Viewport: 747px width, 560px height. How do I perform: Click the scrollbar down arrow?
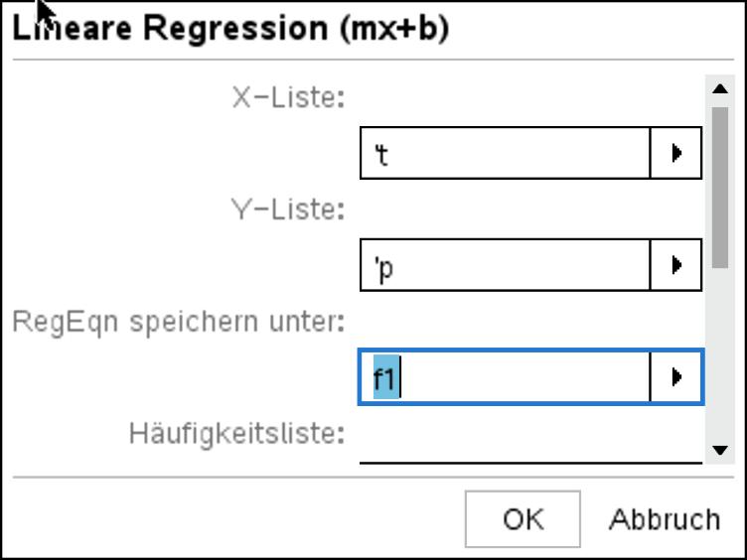[720, 450]
